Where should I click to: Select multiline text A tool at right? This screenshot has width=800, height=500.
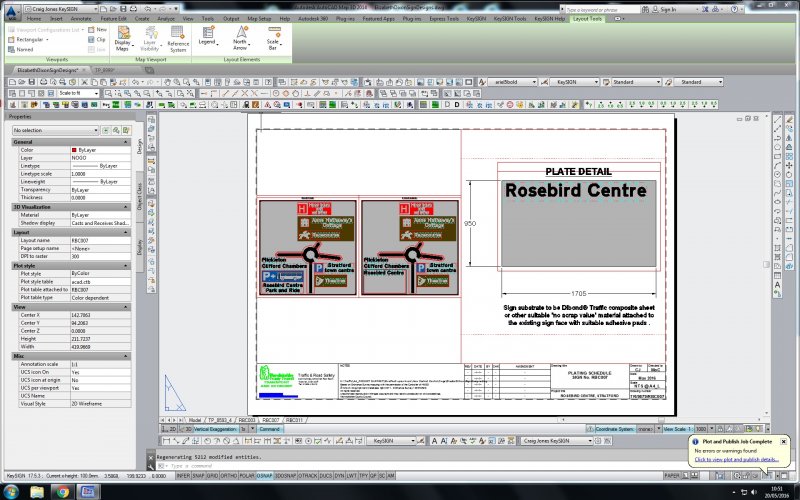[777, 285]
